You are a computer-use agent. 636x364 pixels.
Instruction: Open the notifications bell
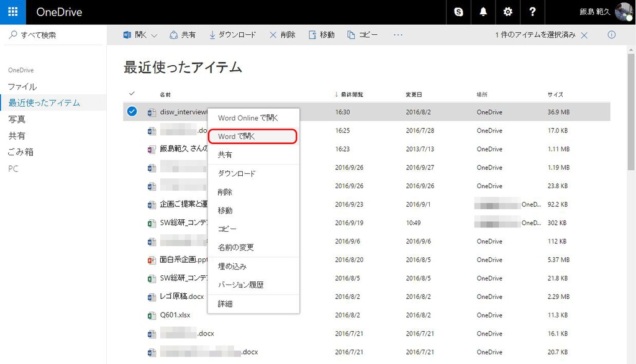[483, 12]
